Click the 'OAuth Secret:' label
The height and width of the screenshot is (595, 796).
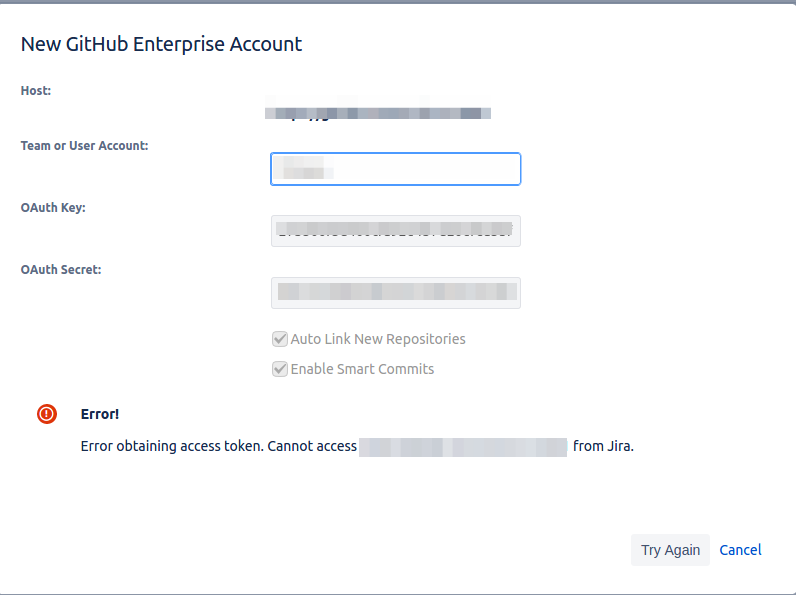click(x=61, y=270)
